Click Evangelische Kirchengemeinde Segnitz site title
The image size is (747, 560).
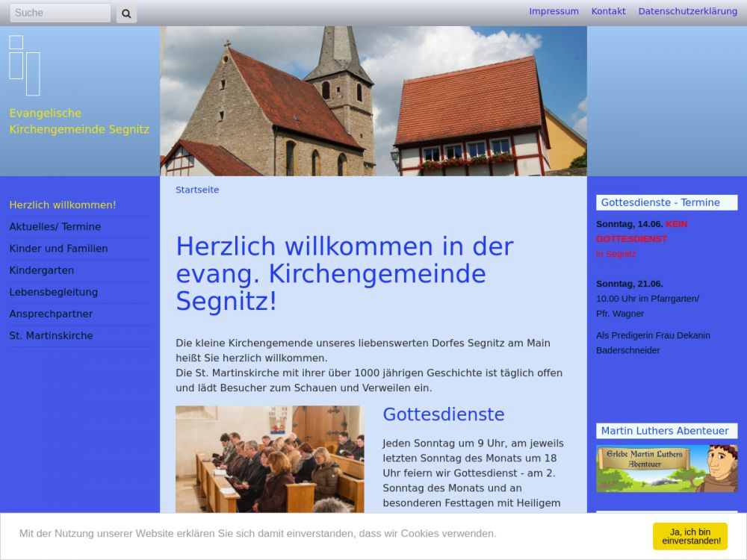(79, 121)
